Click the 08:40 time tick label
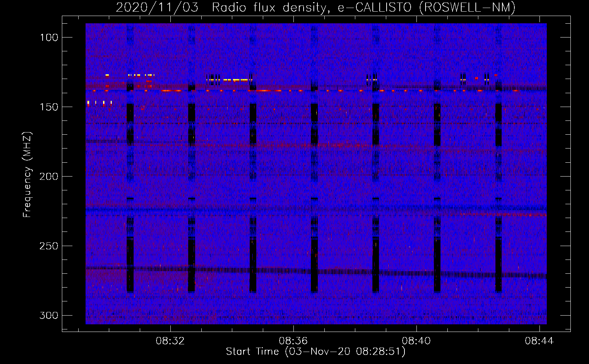Screen dimensions: 589x364 [416, 341]
